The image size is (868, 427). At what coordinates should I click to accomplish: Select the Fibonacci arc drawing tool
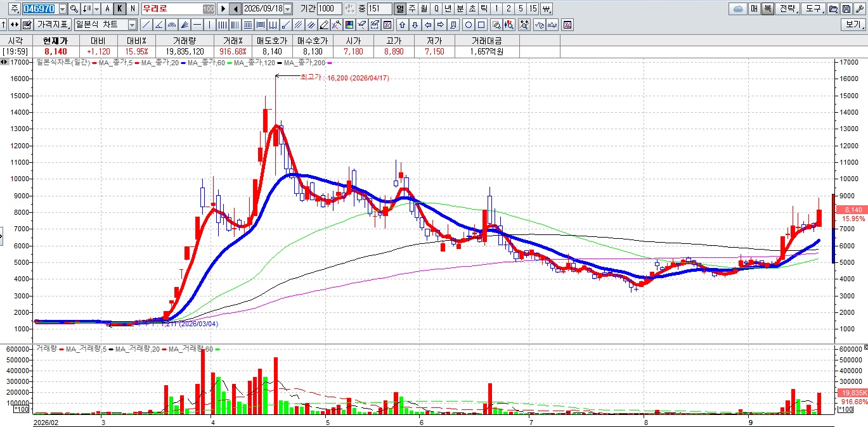[171, 25]
